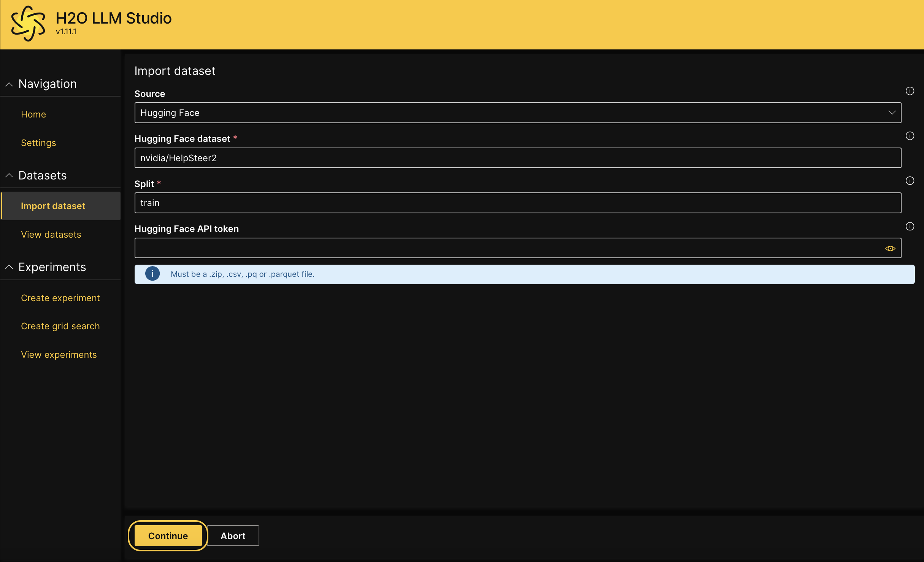The image size is (924, 562).
Task: Click the info icon next to Source
Action: [910, 91]
